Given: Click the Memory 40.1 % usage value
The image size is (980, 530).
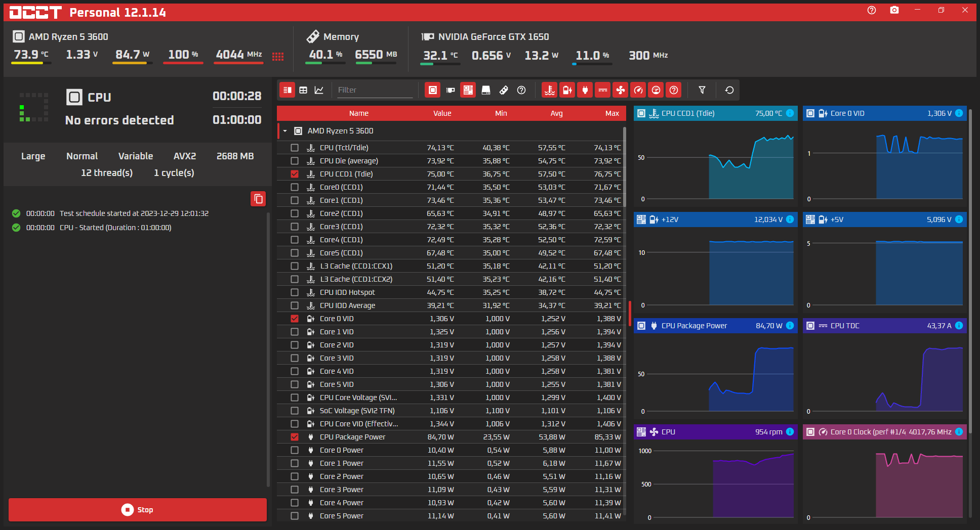Looking at the screenshot, I should (325, 55).
